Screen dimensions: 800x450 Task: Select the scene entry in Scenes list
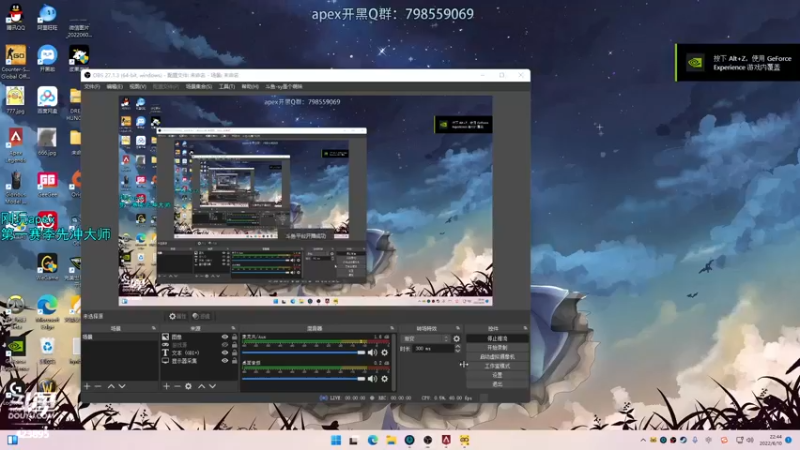coord(120,337)
